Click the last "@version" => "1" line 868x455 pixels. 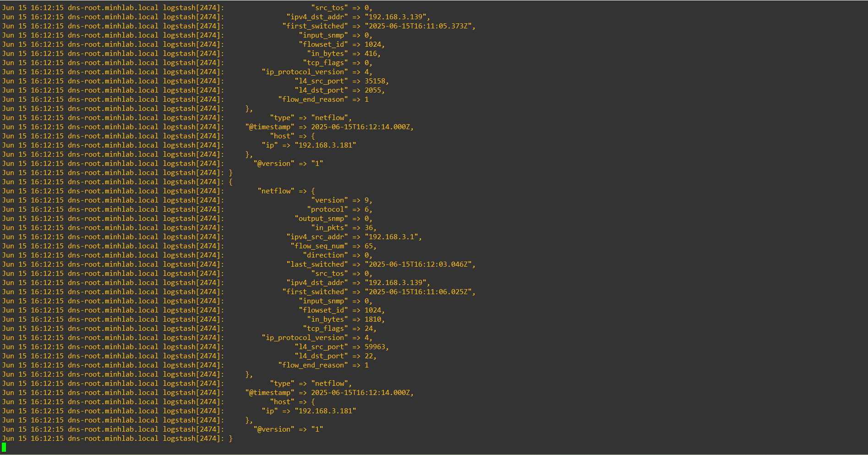pos(288,429)
